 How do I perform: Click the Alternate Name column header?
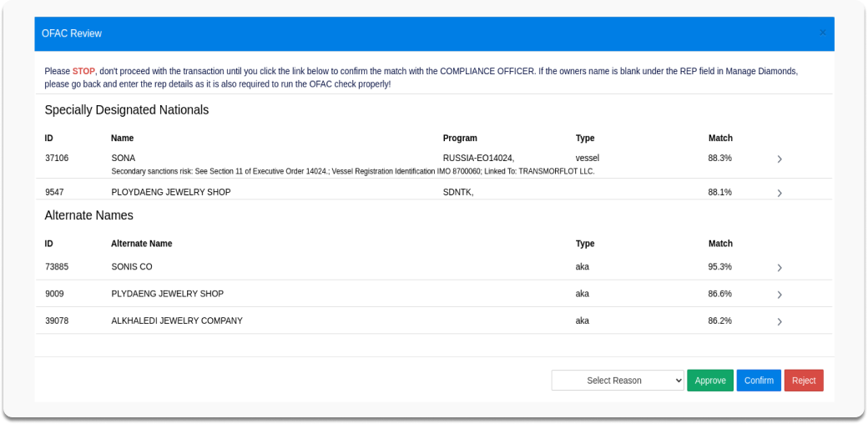(141, 244)
